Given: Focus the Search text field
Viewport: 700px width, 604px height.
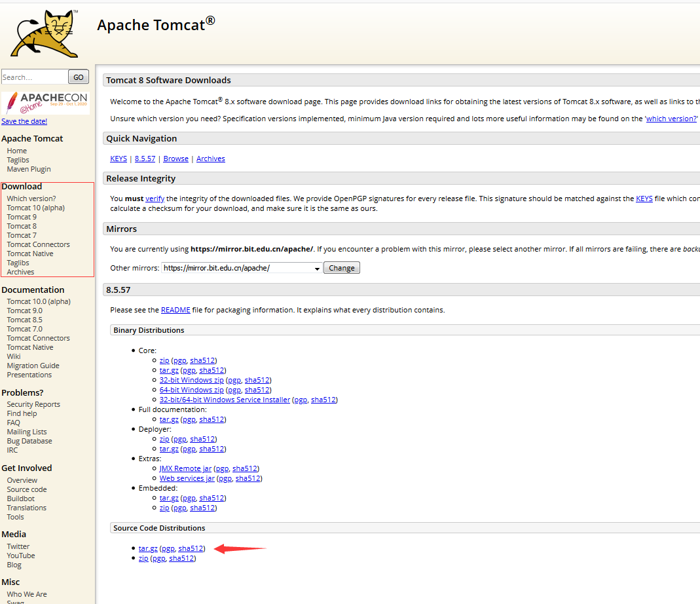Looking at the screenshot, I should click(x=34, y=77).
